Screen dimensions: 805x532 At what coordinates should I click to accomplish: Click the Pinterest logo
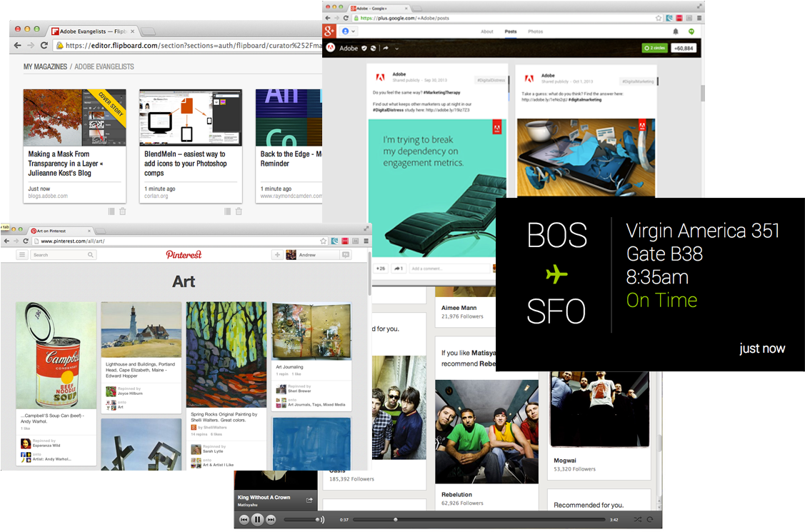184,254
